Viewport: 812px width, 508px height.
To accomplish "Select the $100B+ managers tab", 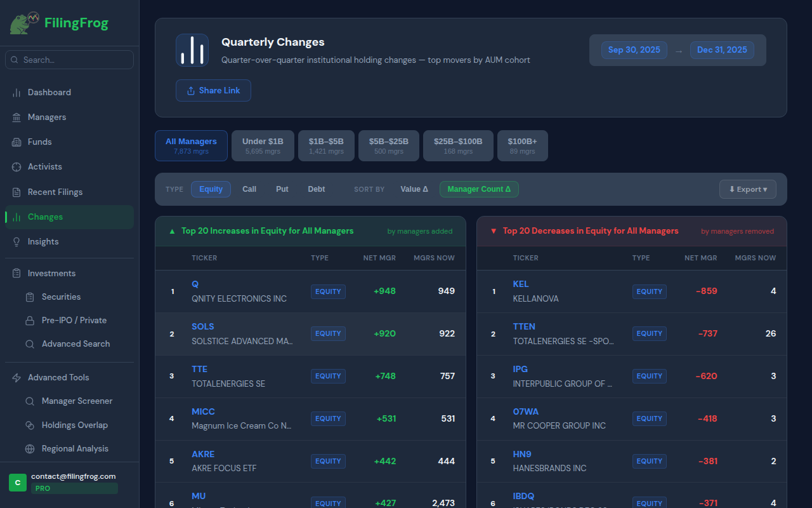I will (x=522, y=145).
